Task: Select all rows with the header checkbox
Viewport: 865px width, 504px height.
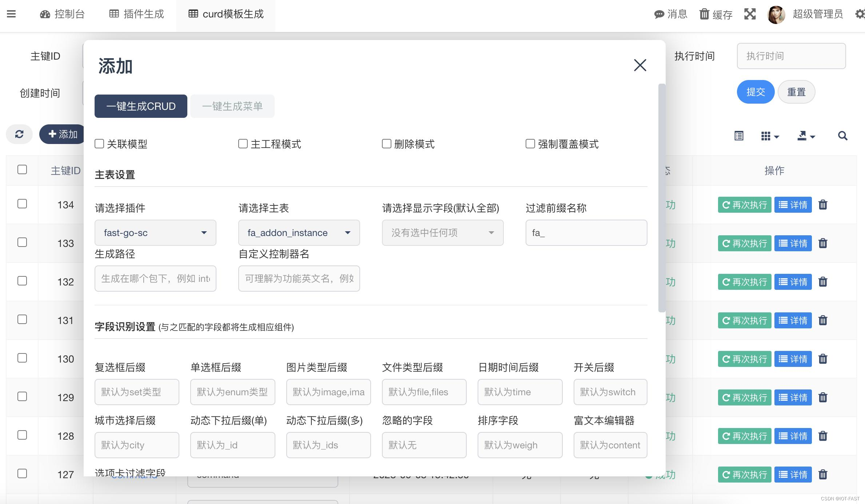Action: tap(23, 169)
